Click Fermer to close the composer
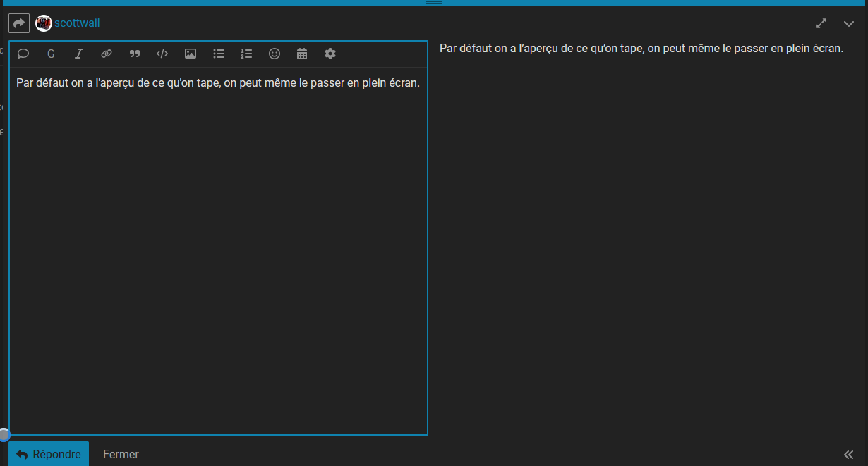868x466 pixels. (121, 454)
